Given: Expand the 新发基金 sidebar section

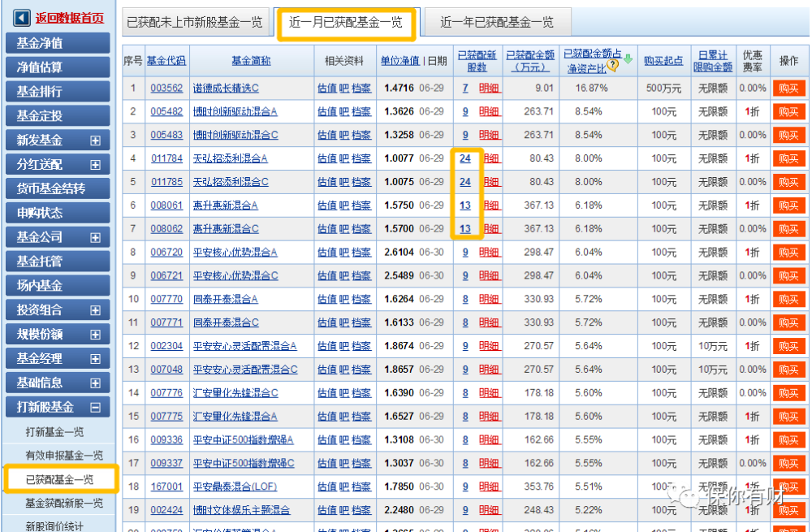Looking at the screenshot, I should tap(95, 141).
